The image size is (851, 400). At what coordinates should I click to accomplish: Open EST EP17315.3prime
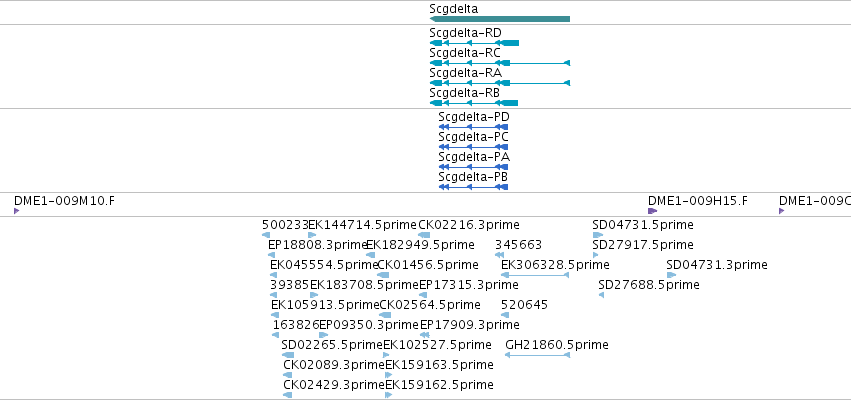tap(423, 295)
